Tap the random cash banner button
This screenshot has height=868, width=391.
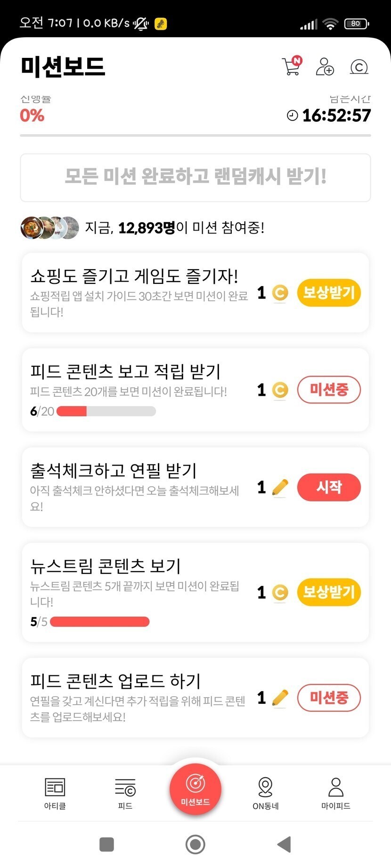195,177
